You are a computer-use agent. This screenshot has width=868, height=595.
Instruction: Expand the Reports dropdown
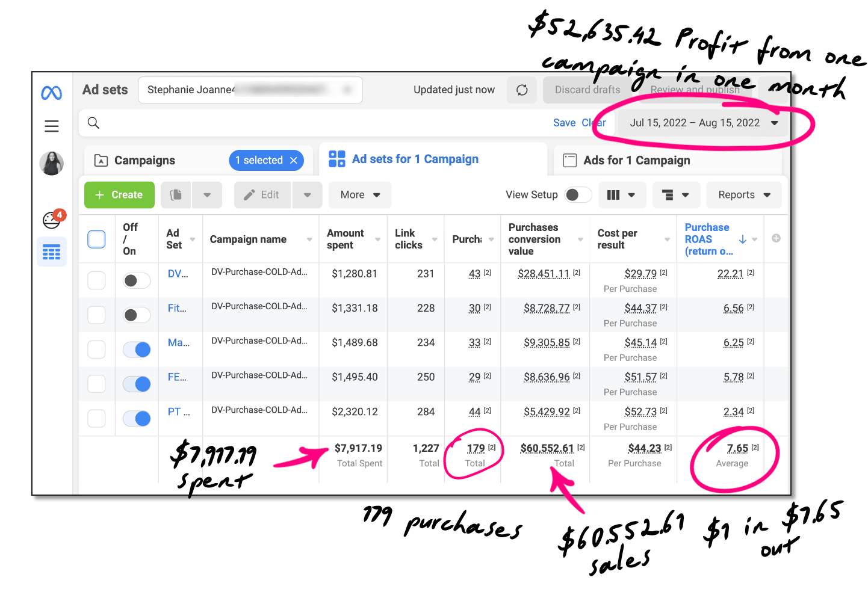coord(743,195)
